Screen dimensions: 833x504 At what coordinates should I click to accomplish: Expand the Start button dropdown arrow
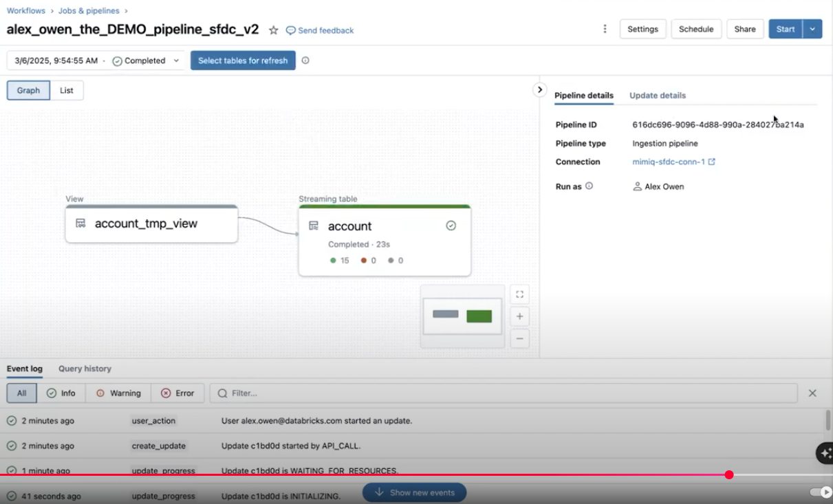click(x=812, y=29)
